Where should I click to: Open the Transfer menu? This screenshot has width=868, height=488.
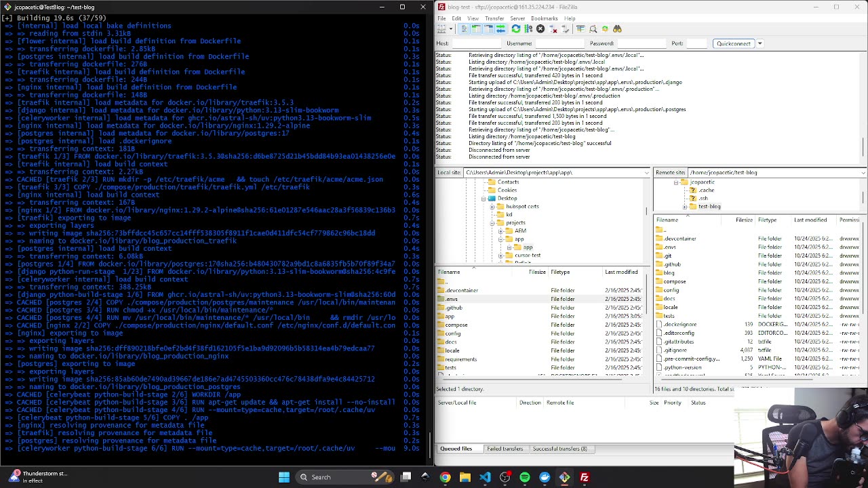[x=494, y=18]
